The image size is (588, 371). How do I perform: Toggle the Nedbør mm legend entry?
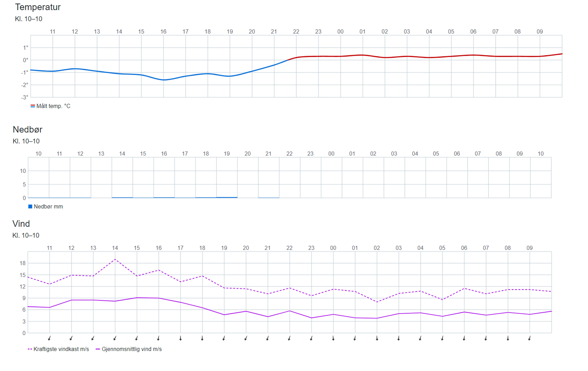point(48,207)
